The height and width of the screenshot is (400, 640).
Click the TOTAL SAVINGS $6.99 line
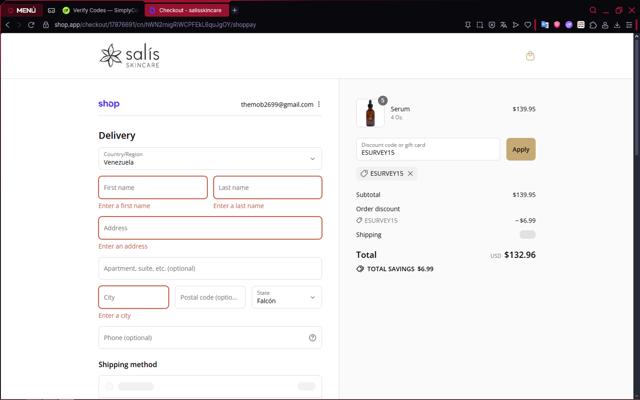tap(395, 269)
